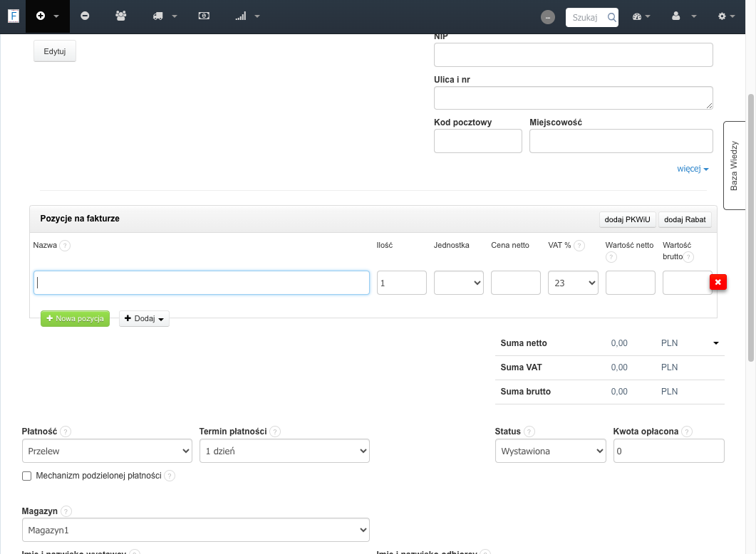
Task: Focus the Miejscowość field
Action: tap(621, 141)
